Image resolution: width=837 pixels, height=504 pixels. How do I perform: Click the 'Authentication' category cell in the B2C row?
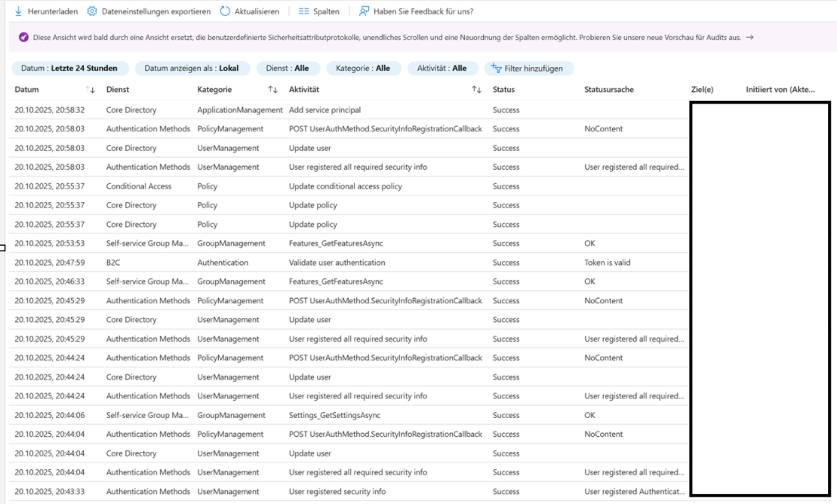coord(223,263)
